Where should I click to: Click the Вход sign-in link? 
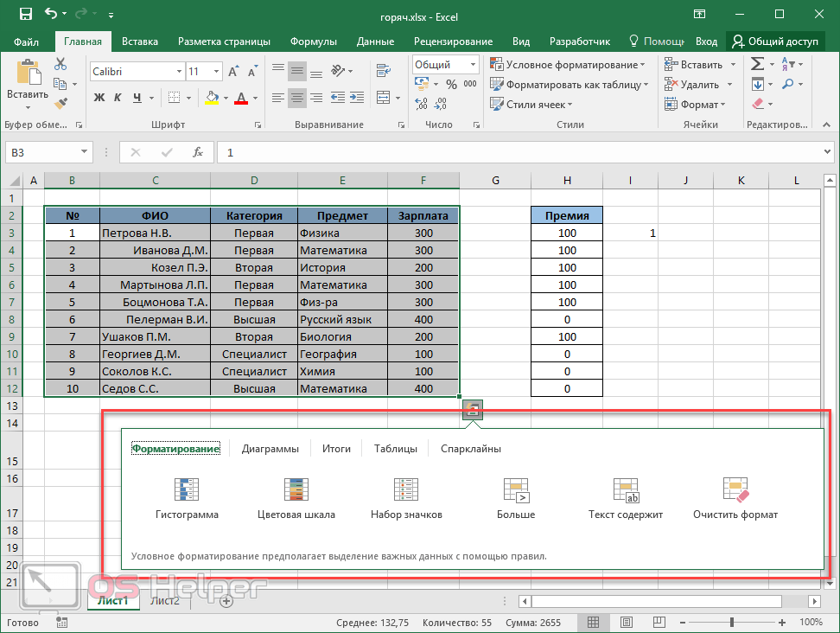click(706, 42)
